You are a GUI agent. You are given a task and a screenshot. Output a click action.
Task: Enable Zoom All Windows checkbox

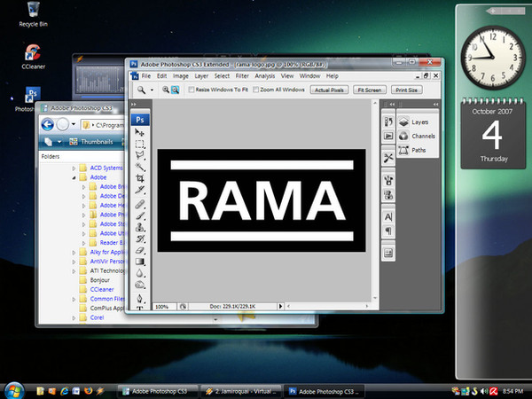pos(256,90)
